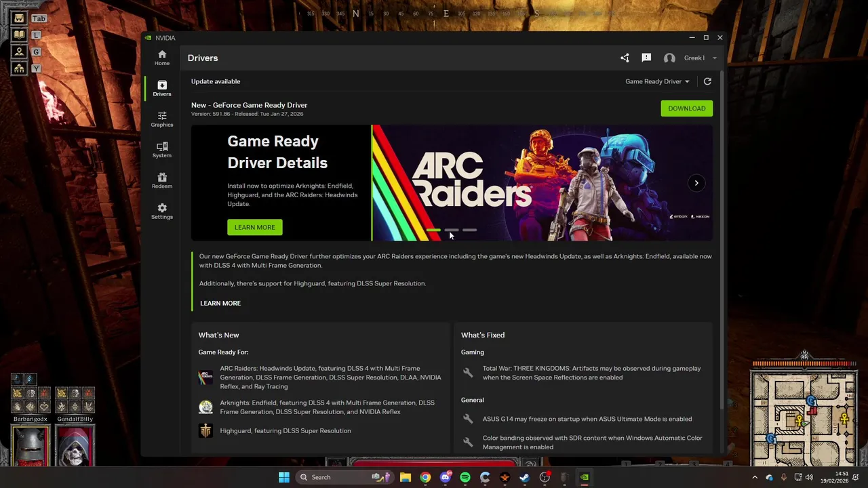The width and height of the screenshot is (868, 488).
Task: Click the ARC Raiders banner image
Action: [542, 183]
